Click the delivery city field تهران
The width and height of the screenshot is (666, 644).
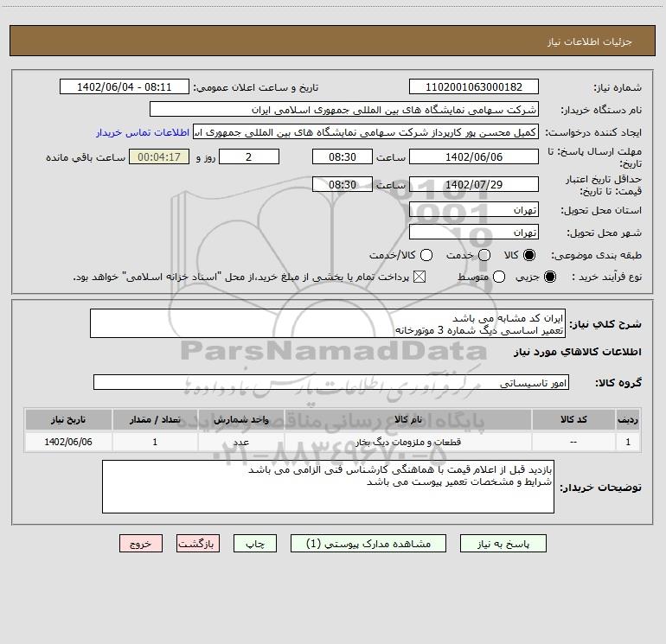click(x=474, y=232)
